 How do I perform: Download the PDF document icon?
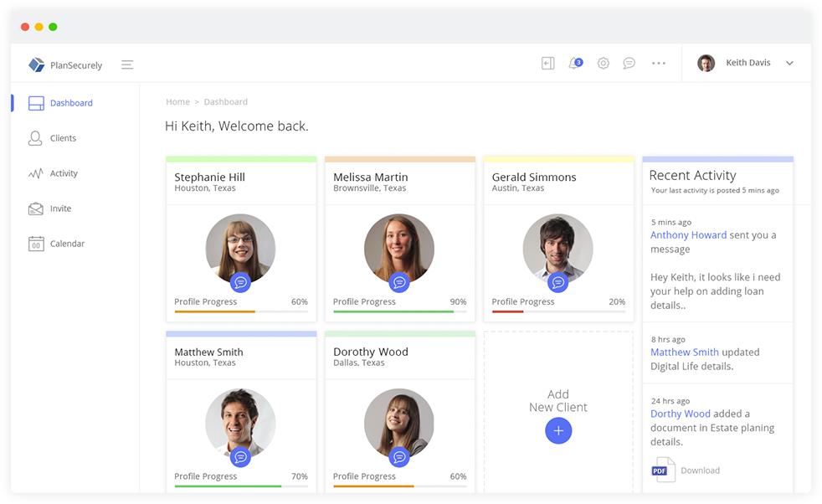tap(663, 470)
